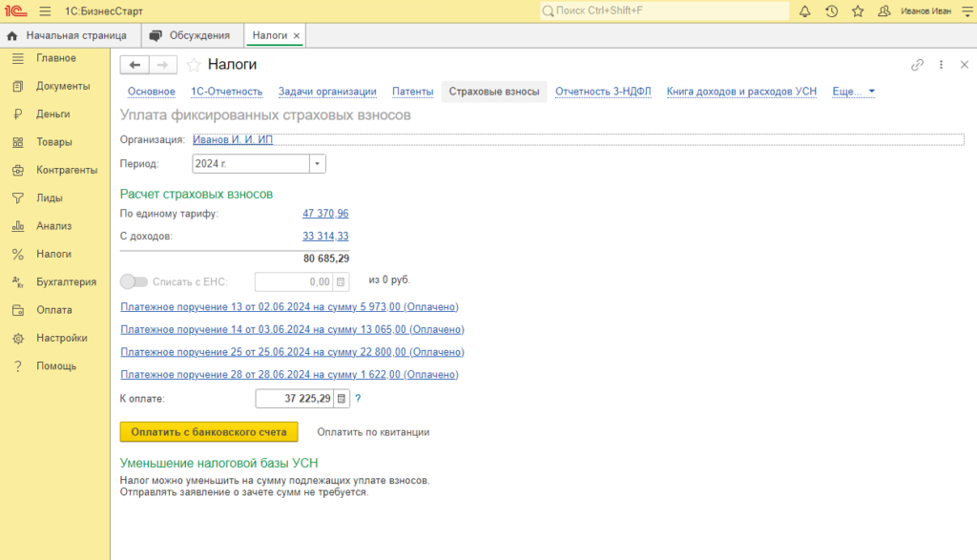Click the question mark help near К оплате

pos(358,399)
